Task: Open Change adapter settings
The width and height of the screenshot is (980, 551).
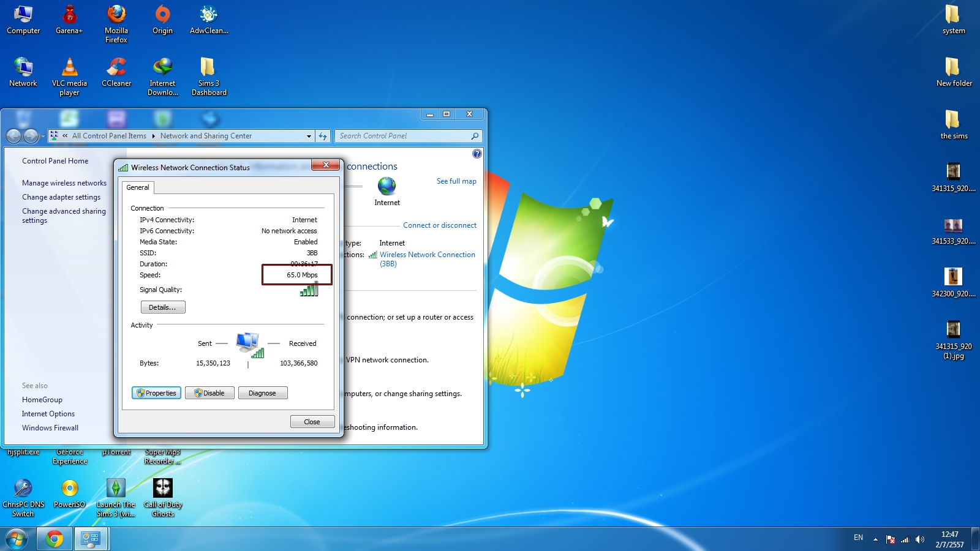Action: coord(61,197)
